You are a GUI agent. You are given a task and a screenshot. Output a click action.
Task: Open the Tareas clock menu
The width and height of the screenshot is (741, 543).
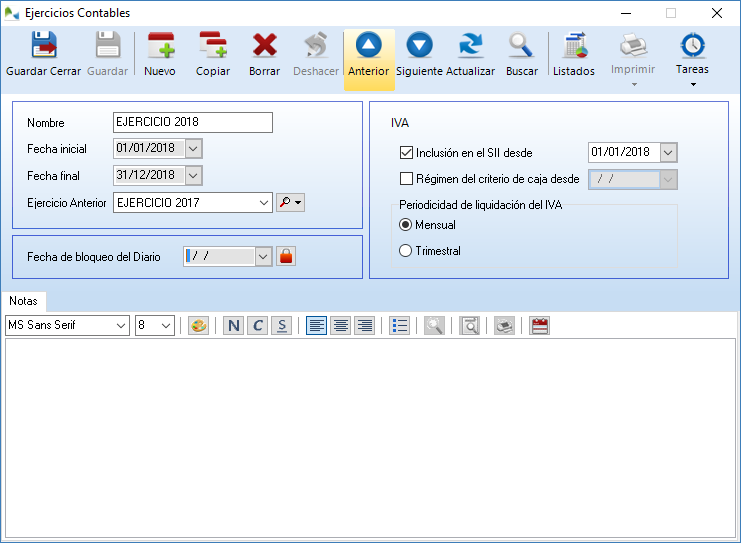692,45
